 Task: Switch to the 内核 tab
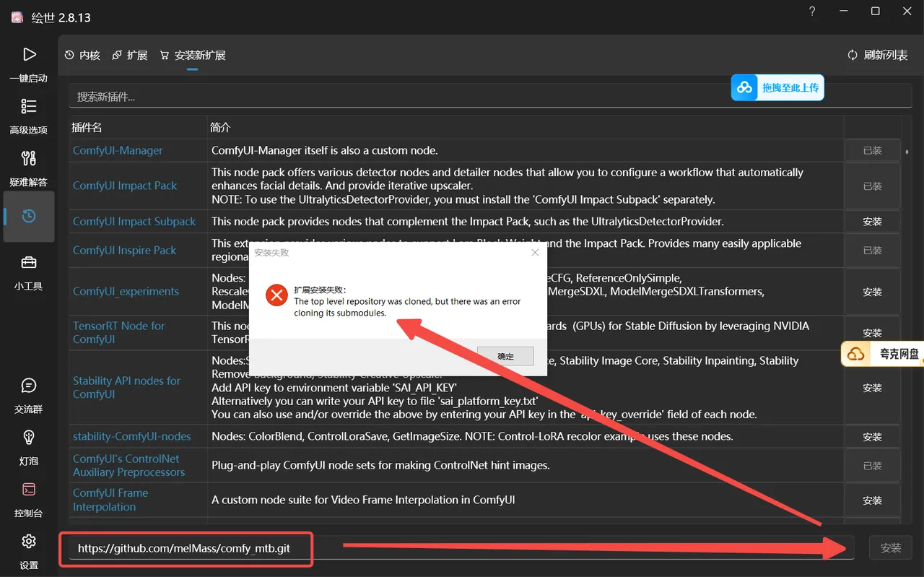(82, 56)
